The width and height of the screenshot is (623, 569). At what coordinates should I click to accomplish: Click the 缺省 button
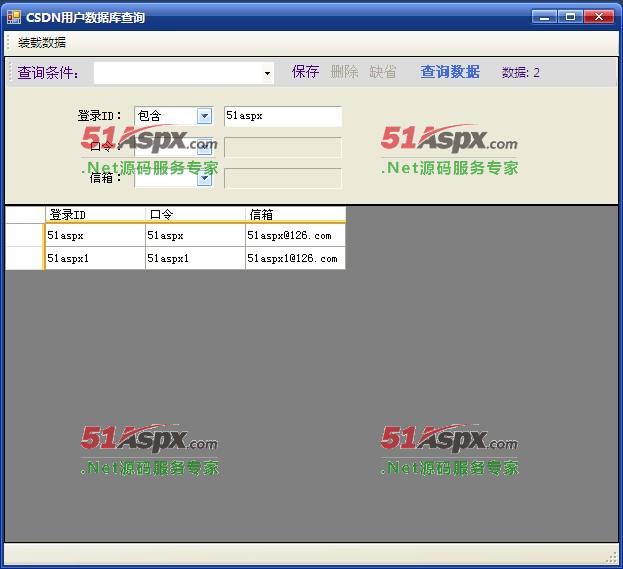click(x=383, y=72)
